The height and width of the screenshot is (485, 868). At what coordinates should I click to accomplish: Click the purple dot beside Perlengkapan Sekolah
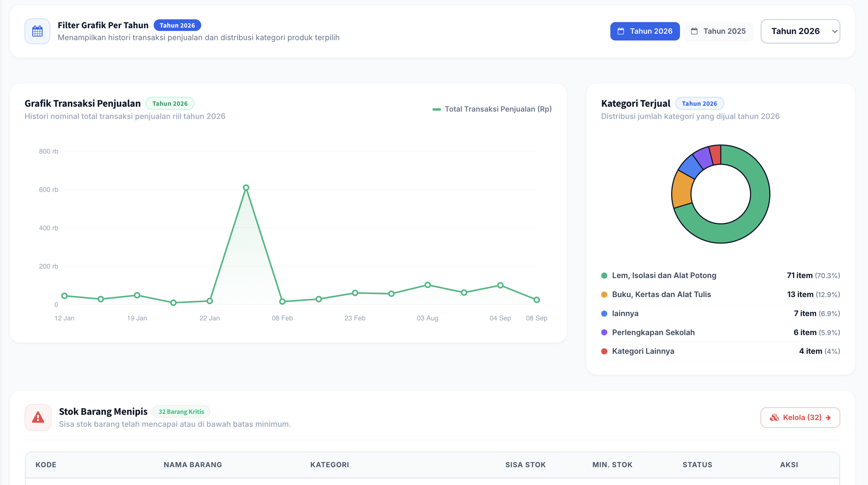coord(604,332)
